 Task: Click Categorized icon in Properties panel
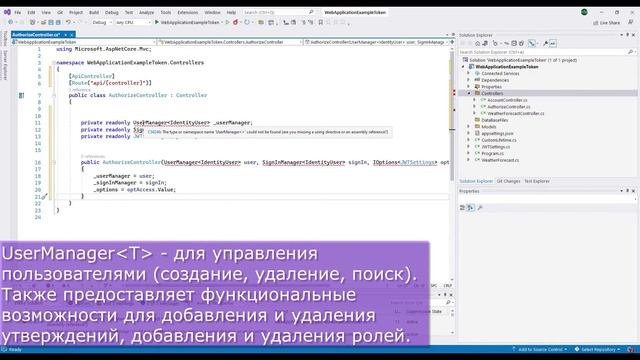tap(462, 208)
